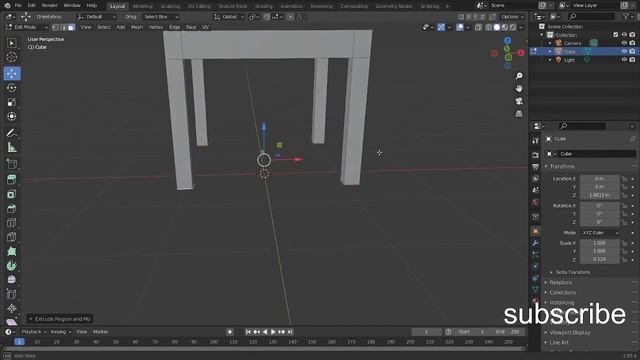Switch to the UV Editing workspace tab
Image resolution: width=640 pixels, height=360 pixels.
click(199, 6)
